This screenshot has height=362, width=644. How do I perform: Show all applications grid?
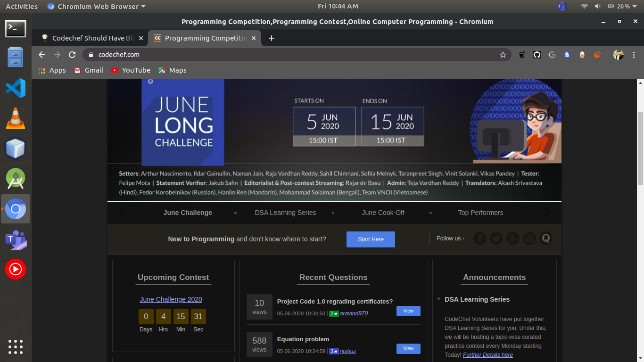click(16, 346)
